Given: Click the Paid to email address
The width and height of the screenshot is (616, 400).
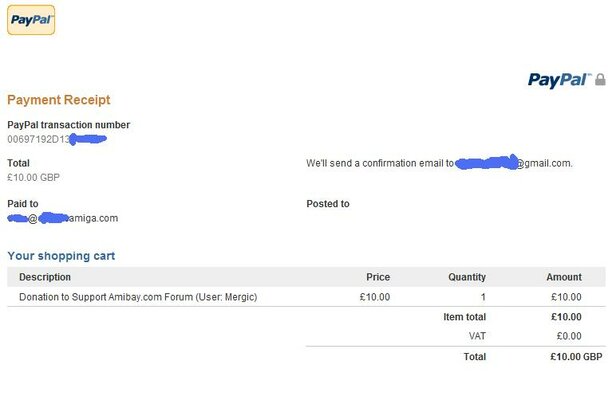Looking at the screenshot, I should click(62, 218).
